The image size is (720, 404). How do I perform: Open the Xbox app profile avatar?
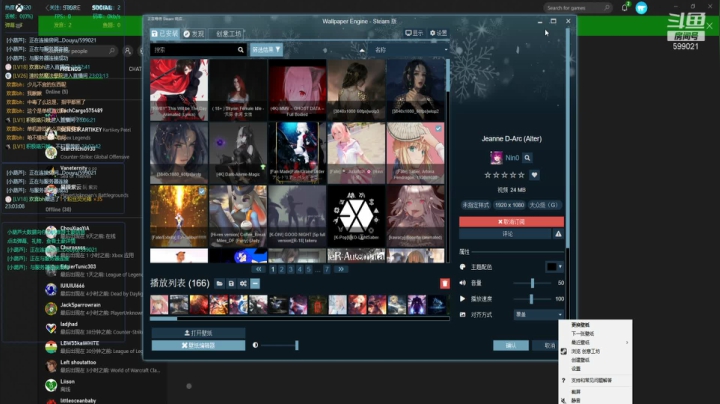pyautogui.click(x=641, y=8)
